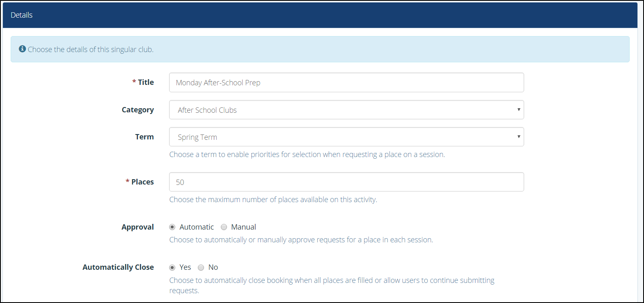The image size is (644, 303).
Task: Click the Approval label
Action: click(138, 227)
